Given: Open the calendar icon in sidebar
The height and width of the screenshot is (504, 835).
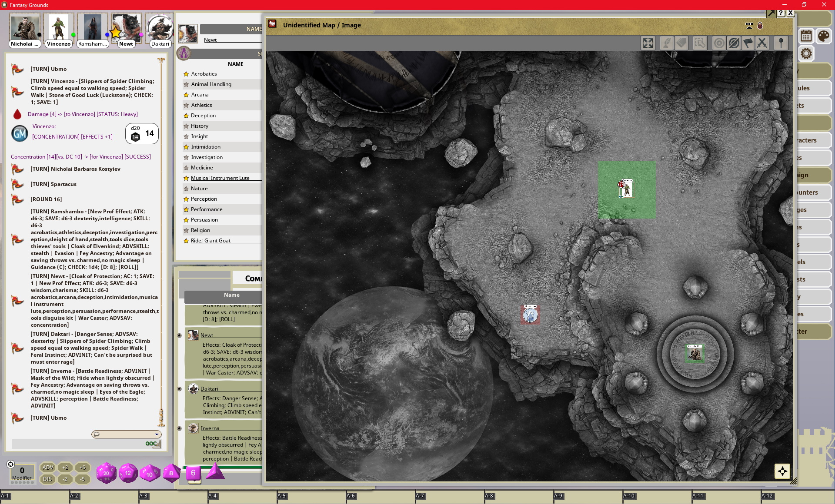Looking at the screenshot, I should [806, 36].
